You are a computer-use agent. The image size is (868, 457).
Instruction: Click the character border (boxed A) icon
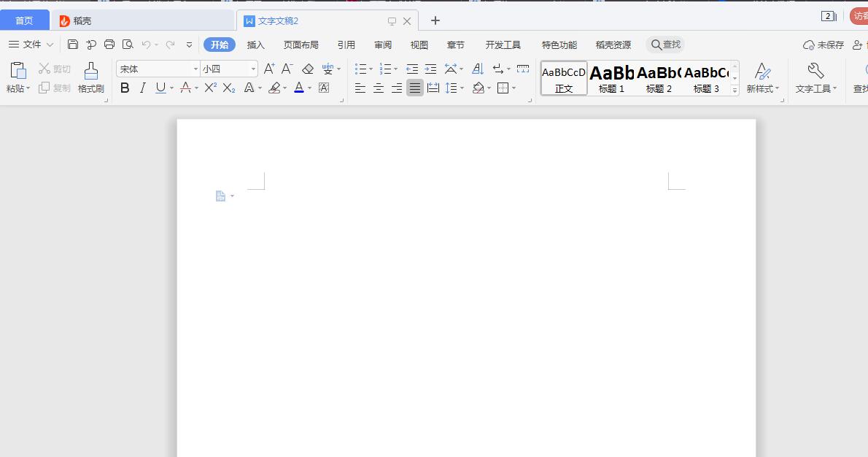(324, 88)
